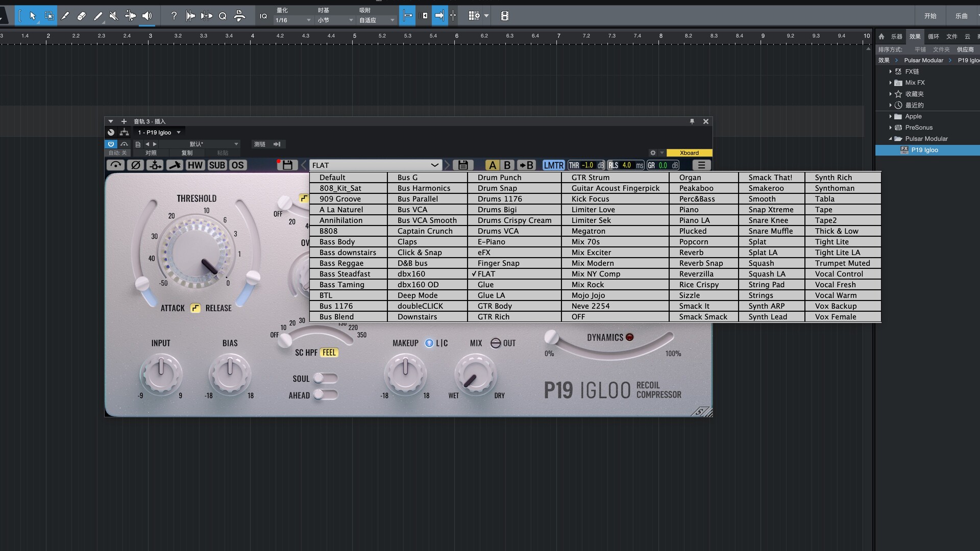Click the Q quantize icon
The height and width of the screenshot is (551, 980).
coord(223,16)
